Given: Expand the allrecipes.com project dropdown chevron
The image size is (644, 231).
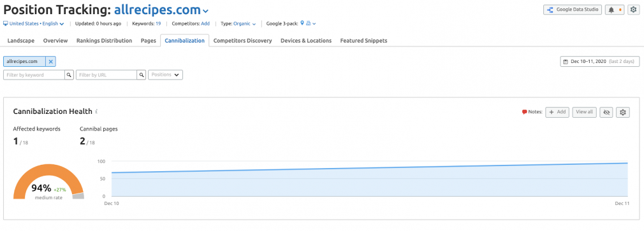Looking at the screenshot, I should tap(205, 11).
